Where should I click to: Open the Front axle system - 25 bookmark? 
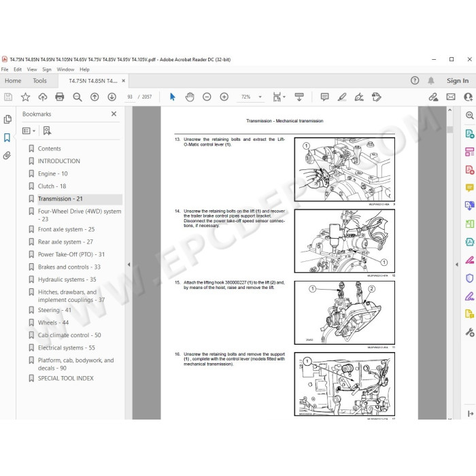[x=66, y=230]
